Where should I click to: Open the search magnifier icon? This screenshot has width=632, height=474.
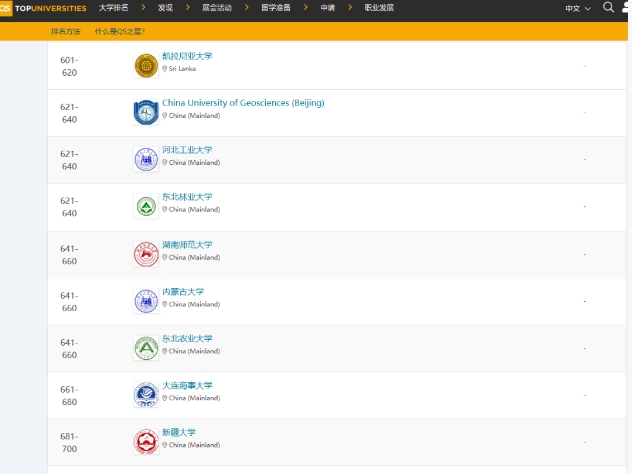(608, 8)
